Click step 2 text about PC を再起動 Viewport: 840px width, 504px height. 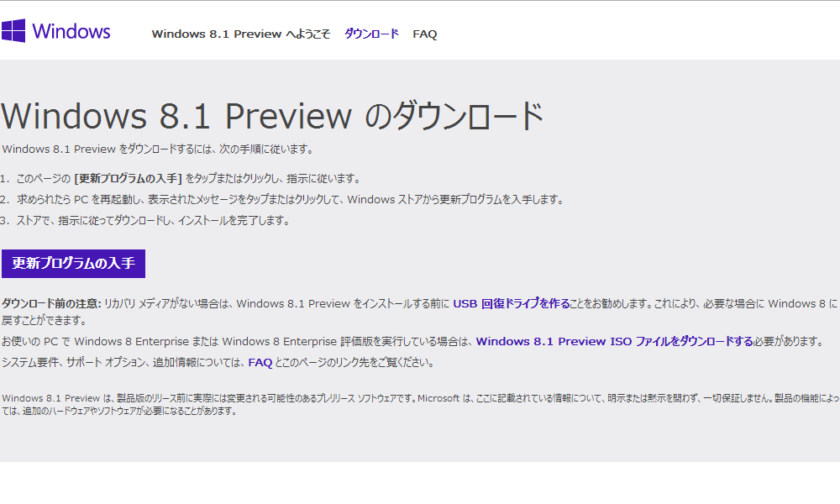pos(291,199)
